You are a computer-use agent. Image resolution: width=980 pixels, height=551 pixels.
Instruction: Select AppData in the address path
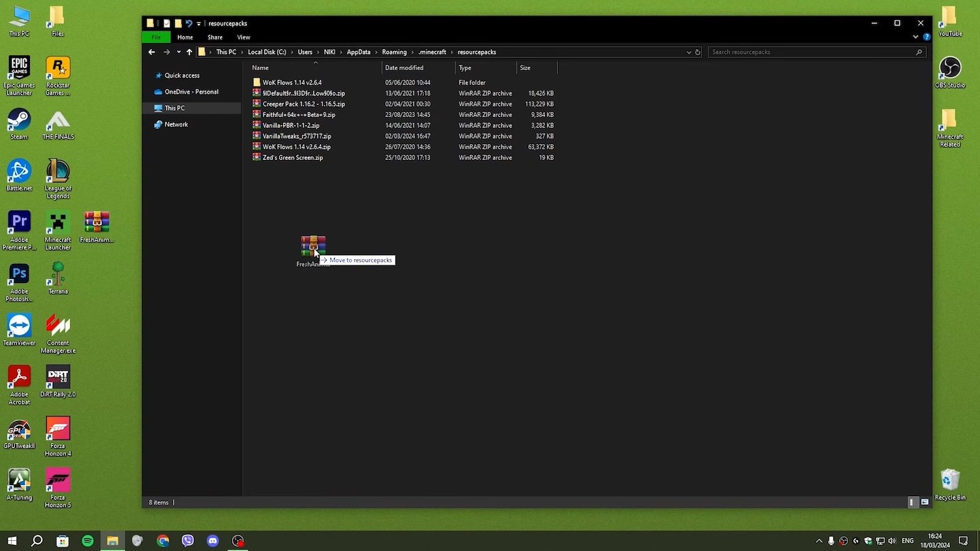[359, 52]
